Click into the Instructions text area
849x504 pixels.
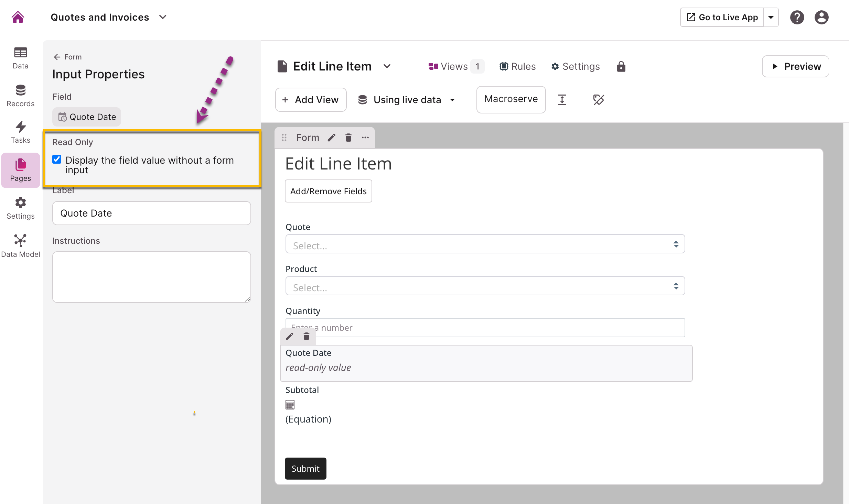(151, 277)
